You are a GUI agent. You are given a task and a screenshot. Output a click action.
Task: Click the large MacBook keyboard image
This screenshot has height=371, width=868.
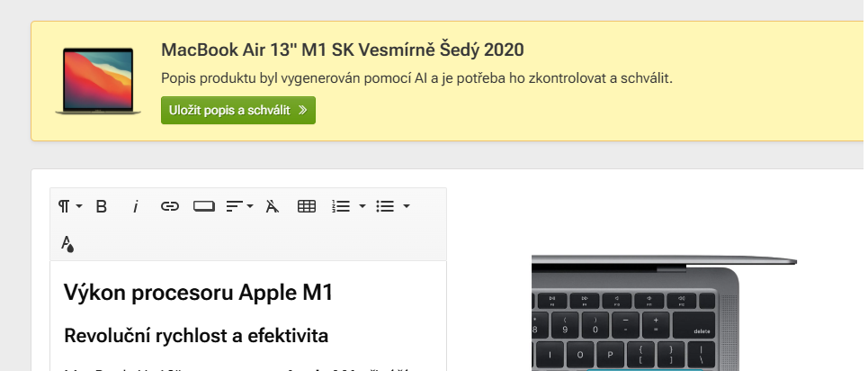[x=664, y=315]
